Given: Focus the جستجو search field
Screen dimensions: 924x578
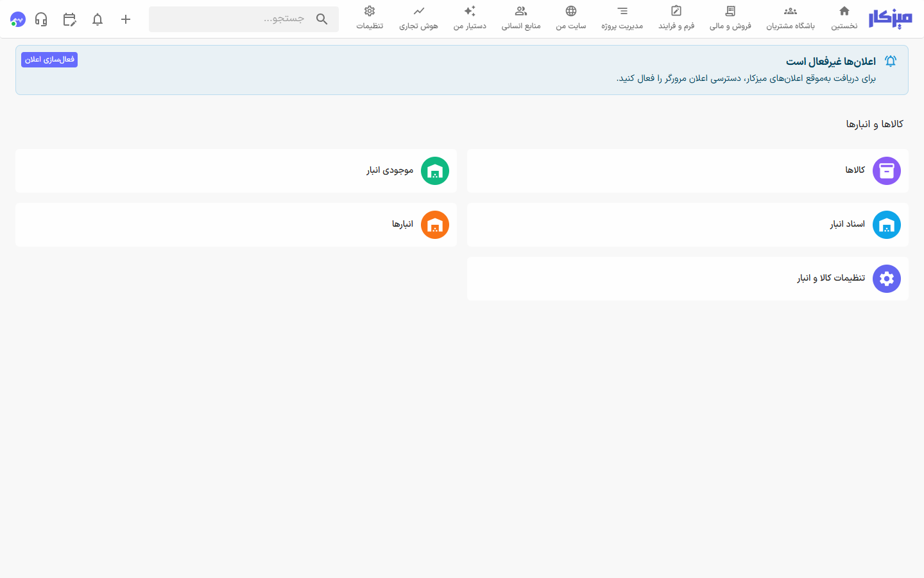Looking at the screenshot, I should [244, 19].
